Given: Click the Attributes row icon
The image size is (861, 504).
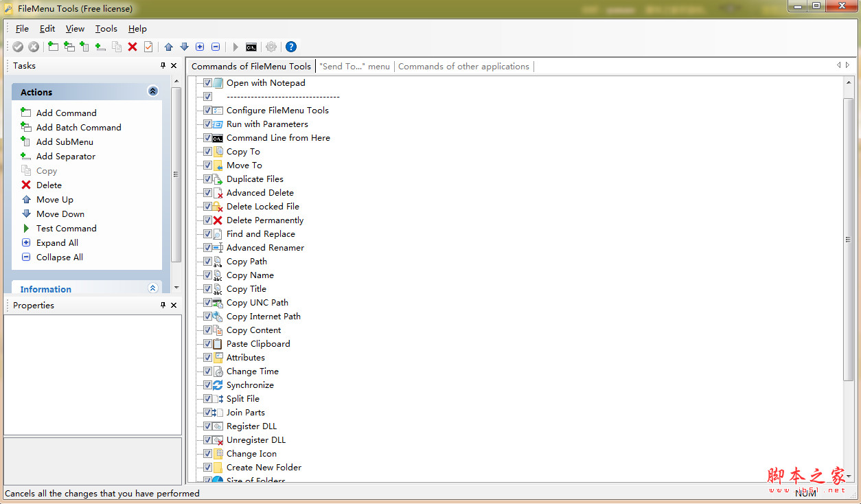Looking at the screenshot, I should [x=218, y=358].
